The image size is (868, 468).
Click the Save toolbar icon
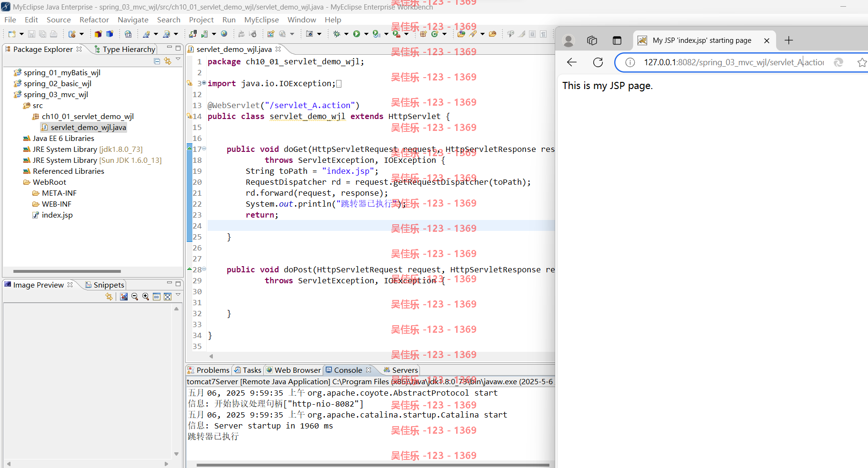point(31,34)
